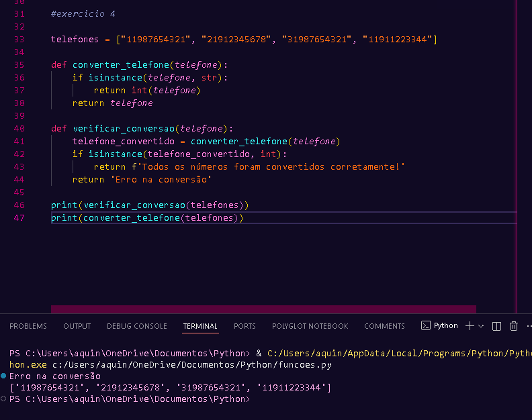Click the Python terminal shell icon
This screenshot has height=420, width=532.
(425, 326)
